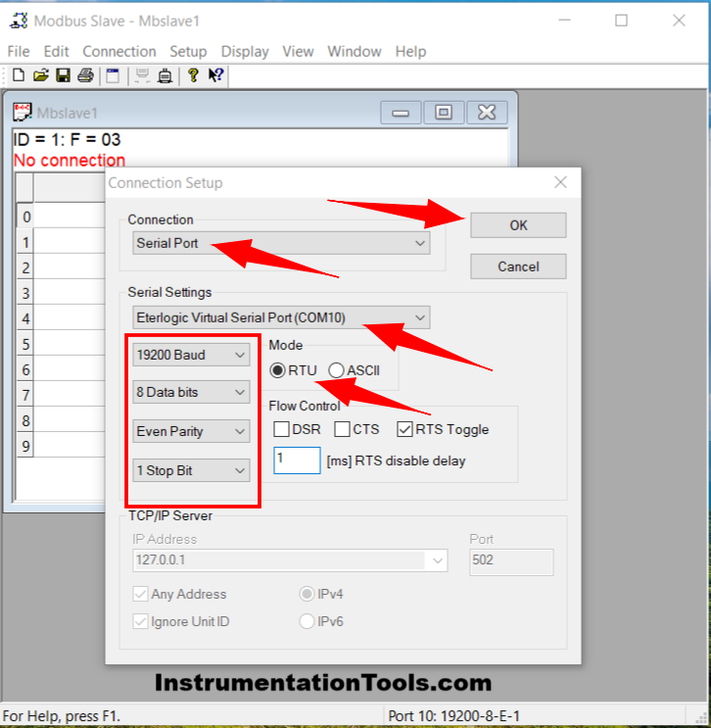Screen dimensions: 711x728
Task: Open the IP Address 127.0.0.1 dropdown
Action: pos(290,560)
